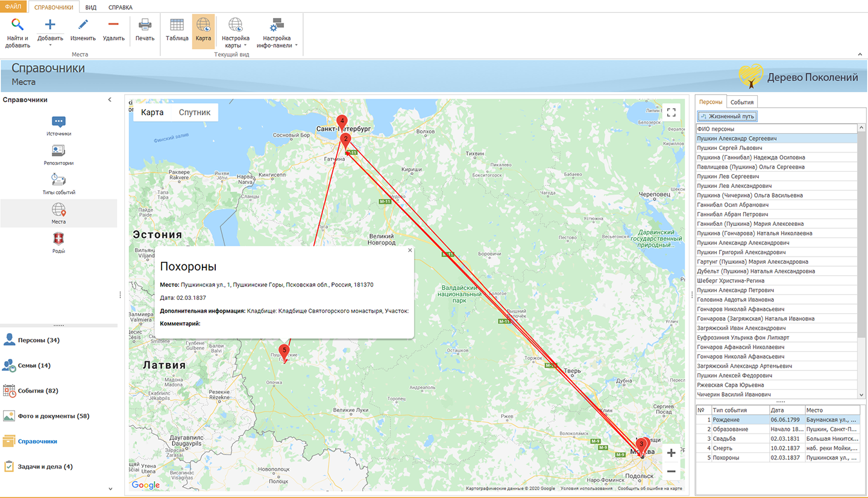Open Sources reference in sidebar

click(58, 126)
